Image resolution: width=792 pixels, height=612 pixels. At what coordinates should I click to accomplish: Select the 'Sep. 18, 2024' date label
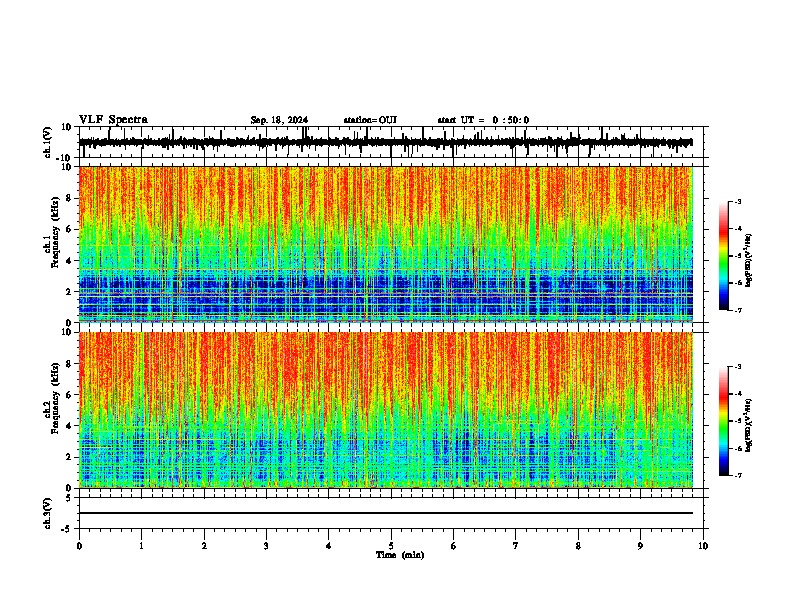(x=279, y=120)
